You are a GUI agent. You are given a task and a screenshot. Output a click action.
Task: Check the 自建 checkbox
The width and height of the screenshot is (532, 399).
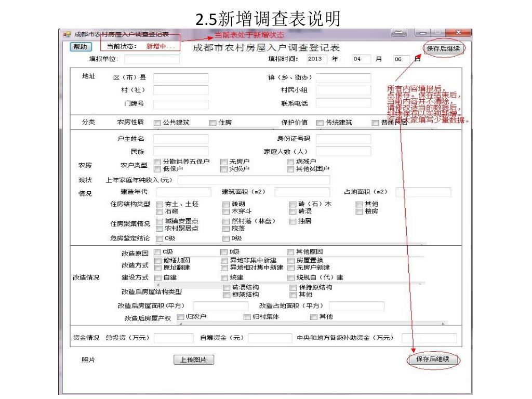click(x=158, y=278)
